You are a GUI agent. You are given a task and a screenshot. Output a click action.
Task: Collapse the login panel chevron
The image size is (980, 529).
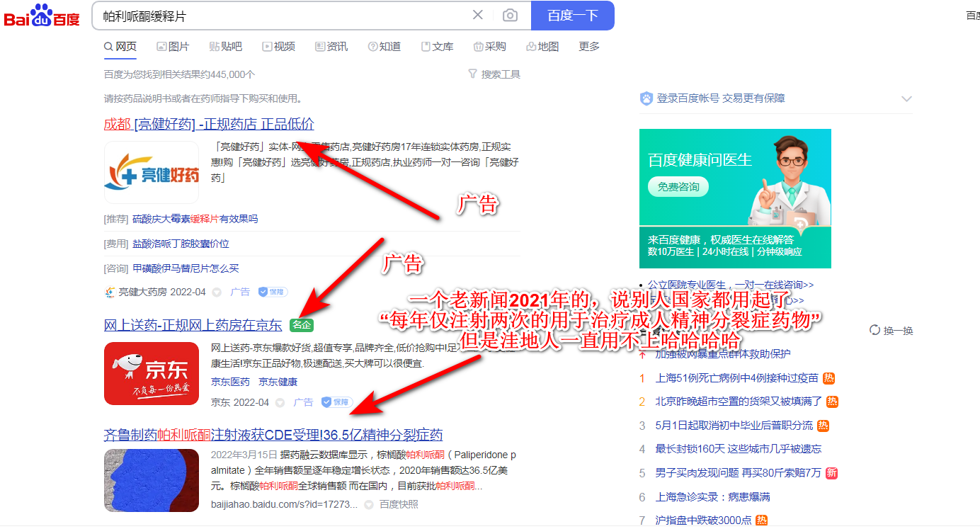(x=906, y=99)
